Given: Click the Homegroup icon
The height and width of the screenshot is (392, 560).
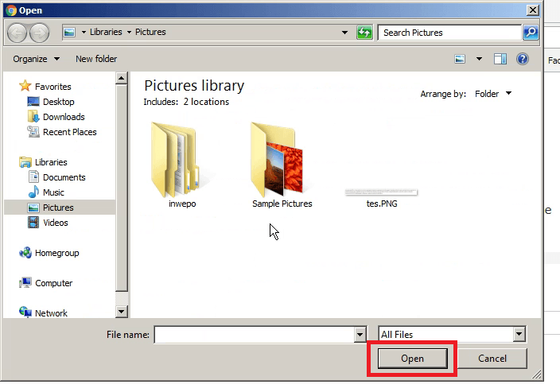Looking at the screenshot, I should click(x=25, y=253).
